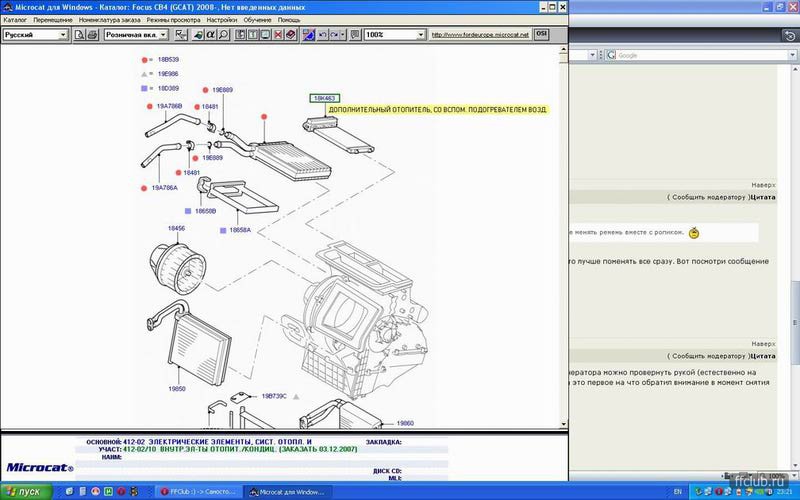Click the blower motor drawing
Viewport: 800px width, 500px height.
[178, 267]
